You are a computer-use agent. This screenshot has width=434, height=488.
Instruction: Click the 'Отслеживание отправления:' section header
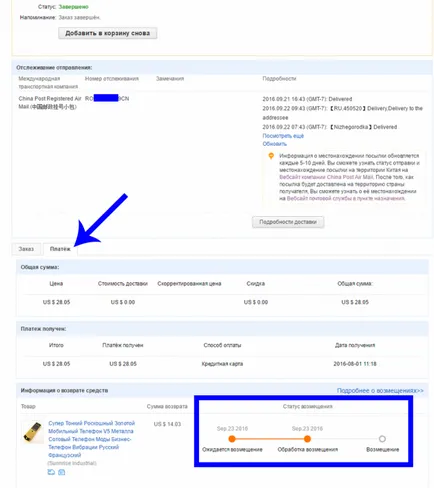54,67
